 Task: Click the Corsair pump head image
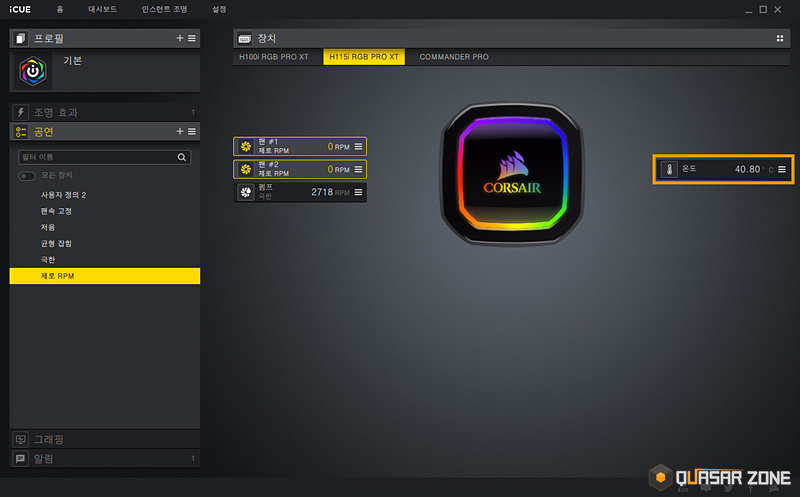pos(512,175)
